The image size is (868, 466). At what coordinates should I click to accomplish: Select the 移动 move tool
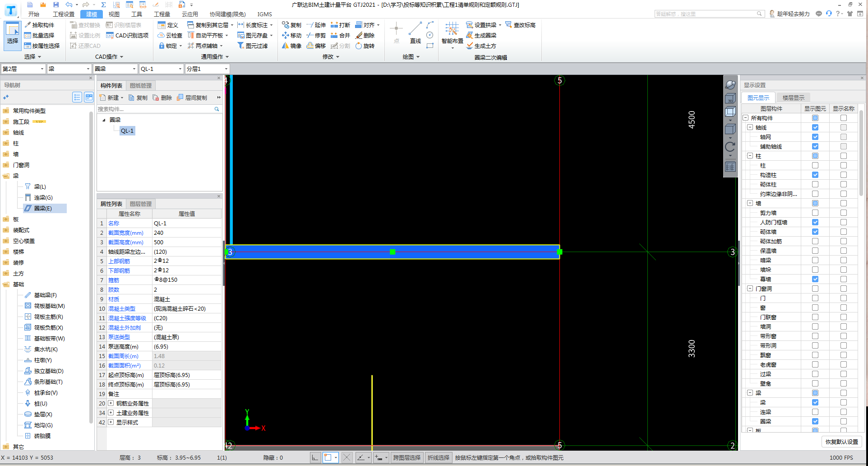click(291, 35)
